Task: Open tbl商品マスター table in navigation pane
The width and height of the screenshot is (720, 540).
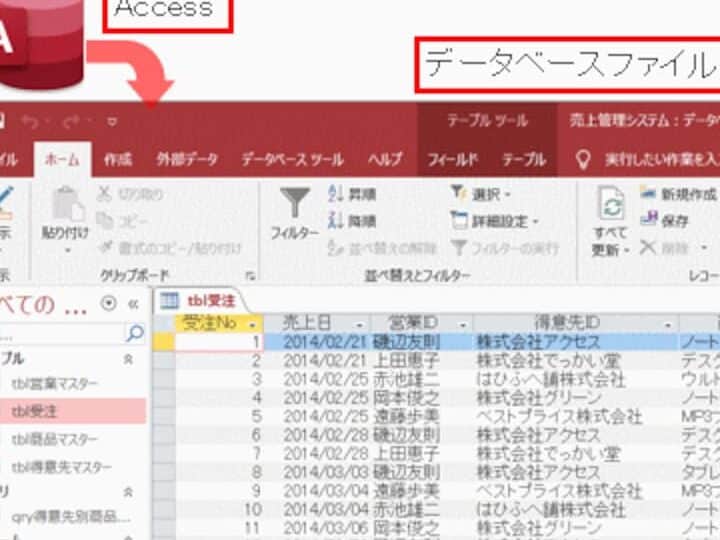Action: [x=68, y=439]
